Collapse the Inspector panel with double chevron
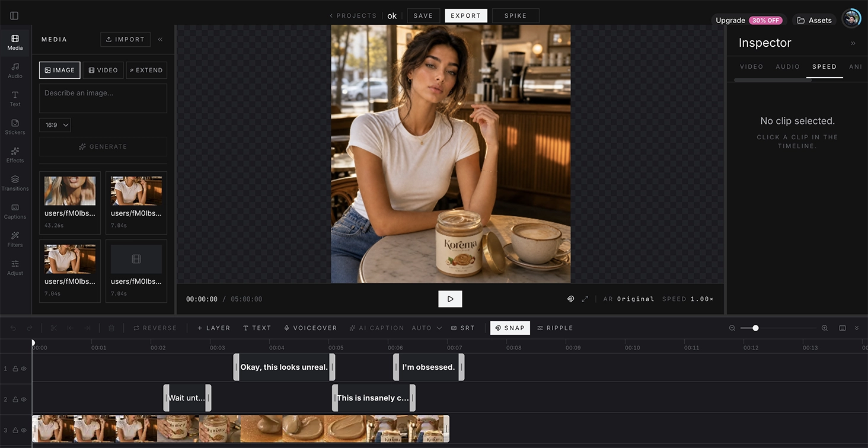 tap(853, 43)
